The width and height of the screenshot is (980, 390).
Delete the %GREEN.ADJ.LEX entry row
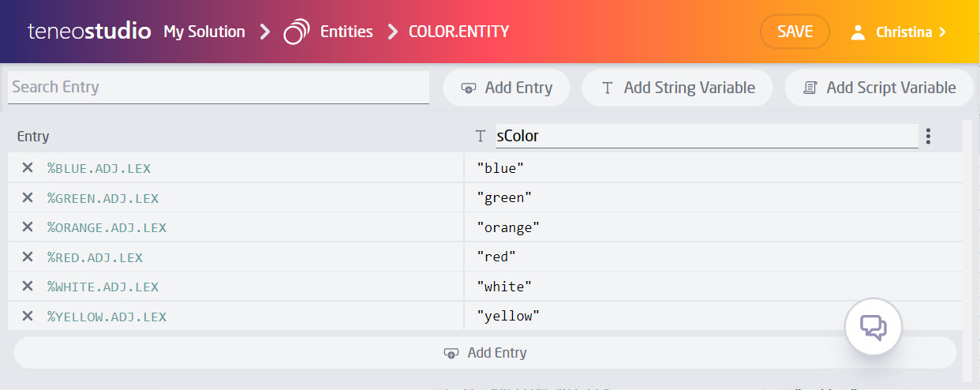28,198
